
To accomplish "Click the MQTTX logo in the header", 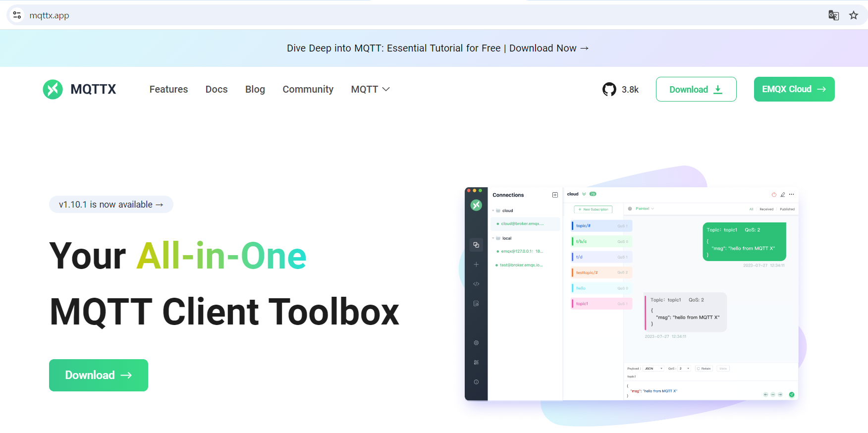I will point(79,89).
